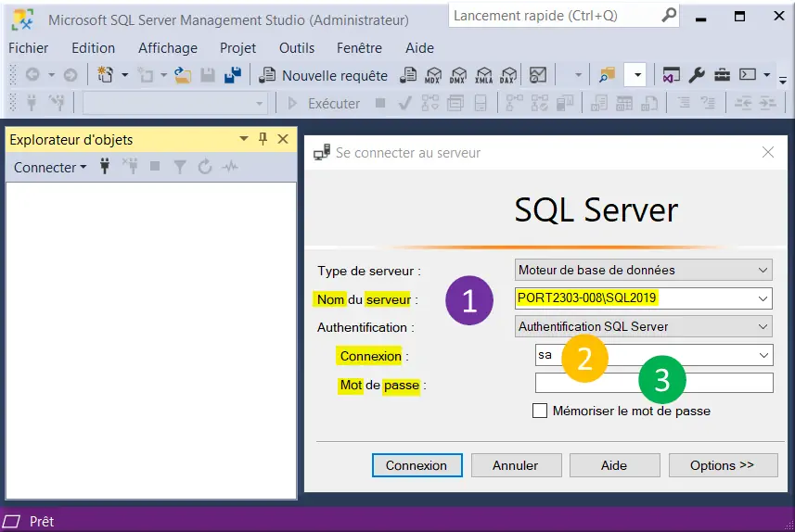
Task: Open the Fenêtre menu
Action: (360, 48)
